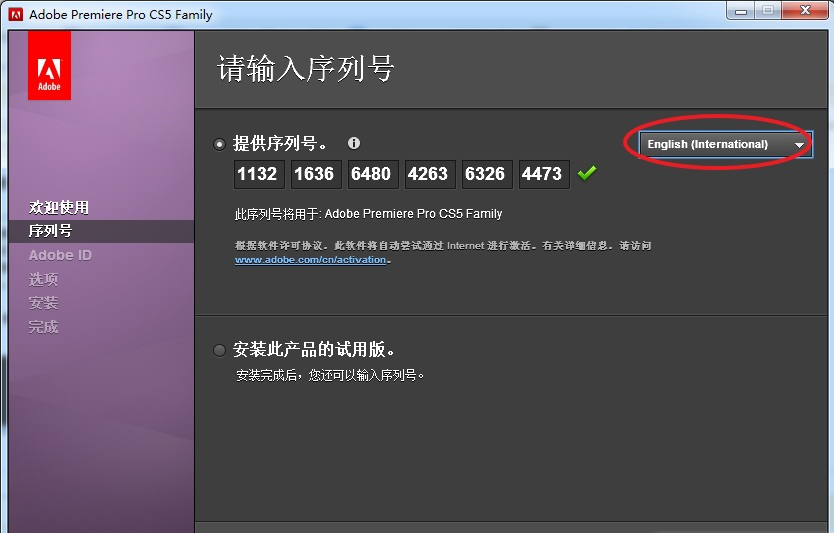Click the Adobe logo in the sidebar
The image size is (834, 533).
click(x=49, y=65)
